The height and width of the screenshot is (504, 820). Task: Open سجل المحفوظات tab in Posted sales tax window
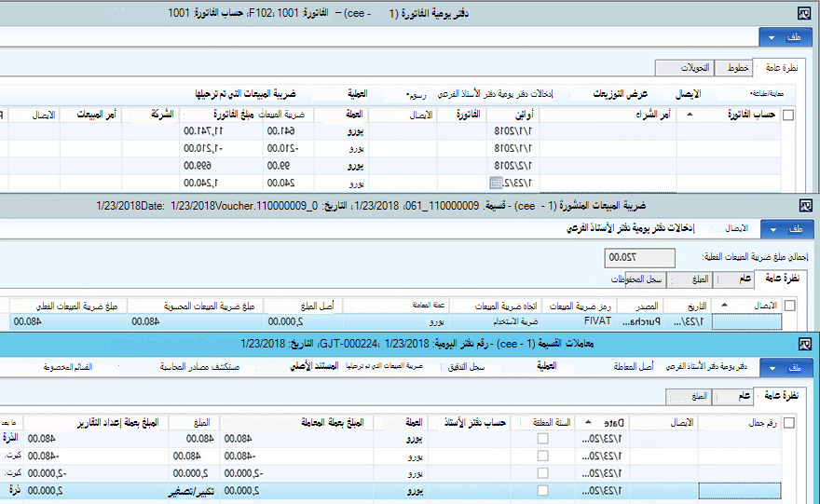point(639,279)
